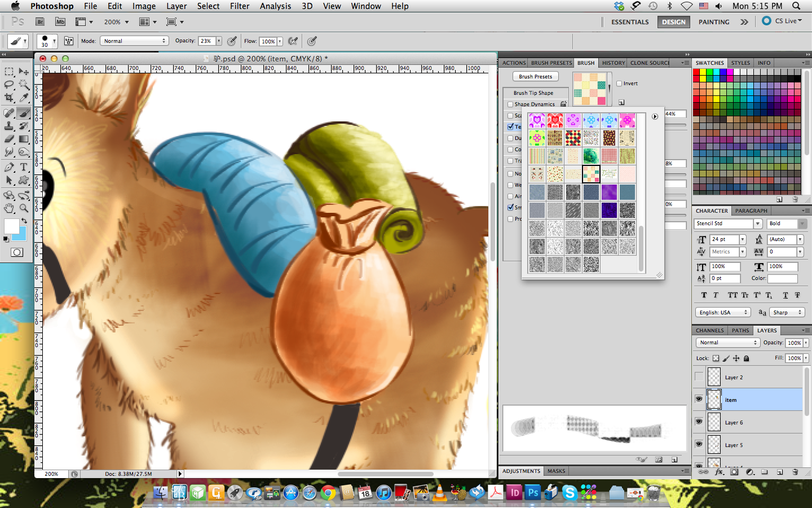This screenshot has height=508, width=812.
Task: Uncheck the Texture checkbox
Action: click(510, 127)
